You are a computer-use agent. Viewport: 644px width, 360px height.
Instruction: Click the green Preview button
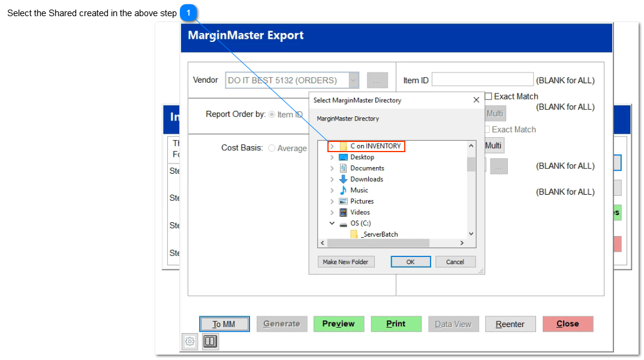click(x=339, y=324)
